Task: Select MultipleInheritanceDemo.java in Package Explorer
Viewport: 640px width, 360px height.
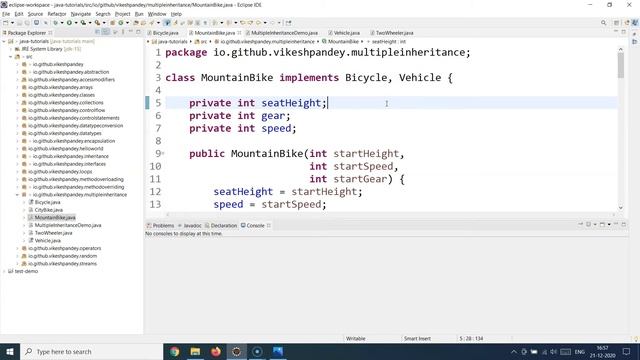Action: click(x=68, y=225)
